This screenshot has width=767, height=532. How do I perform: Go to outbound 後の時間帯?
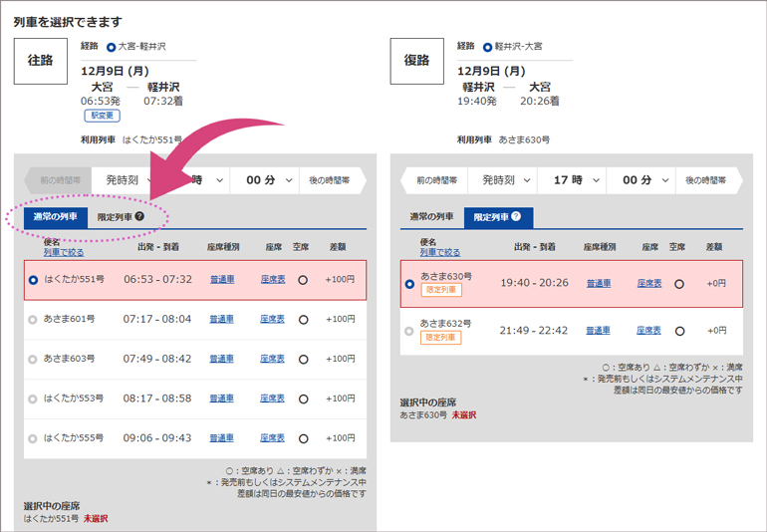[x=333, y=180]
